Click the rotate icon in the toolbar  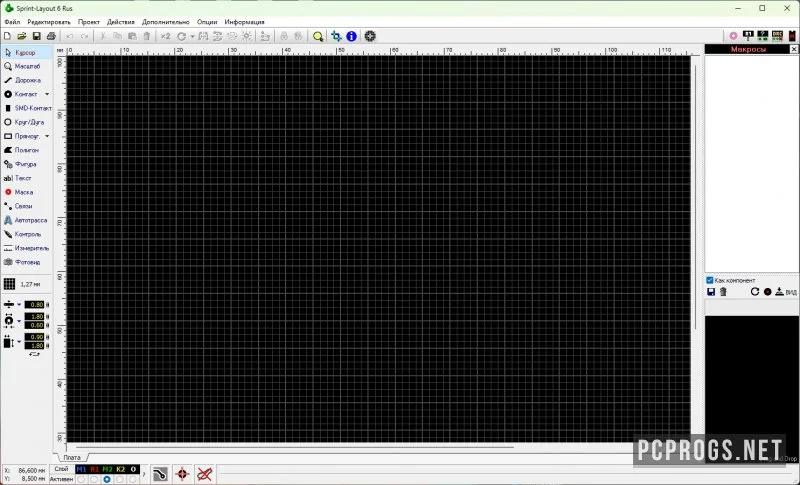[x=181, y=36]
